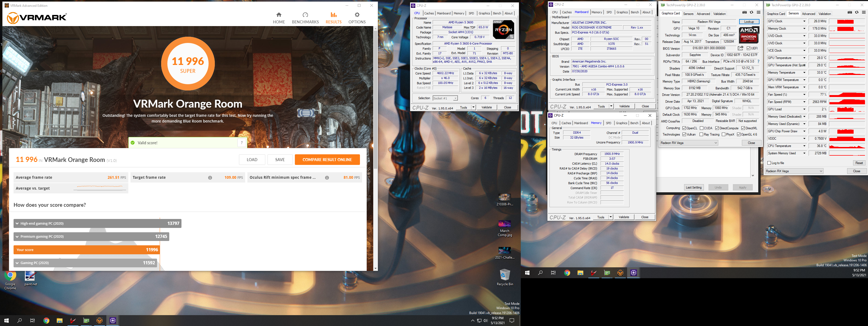This screenshot has height=326, width=868.
Task: Click camera screenshot icon in GPU-Z Sensors window
Action: (850, 12)
